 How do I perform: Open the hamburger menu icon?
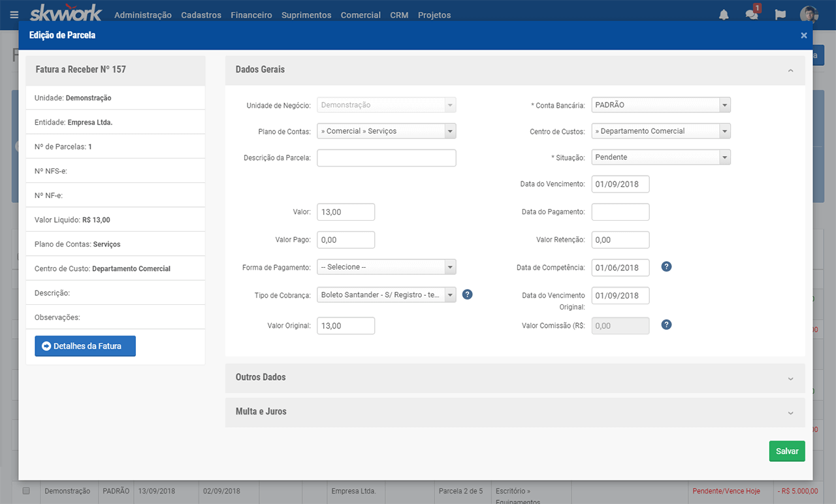click(14, 14)
